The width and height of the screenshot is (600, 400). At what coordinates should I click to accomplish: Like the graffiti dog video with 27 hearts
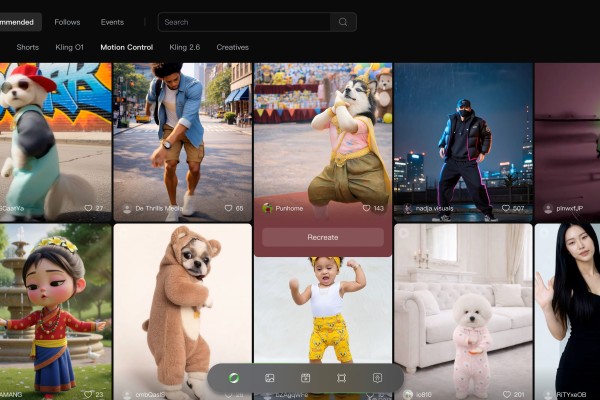(88, 208)
